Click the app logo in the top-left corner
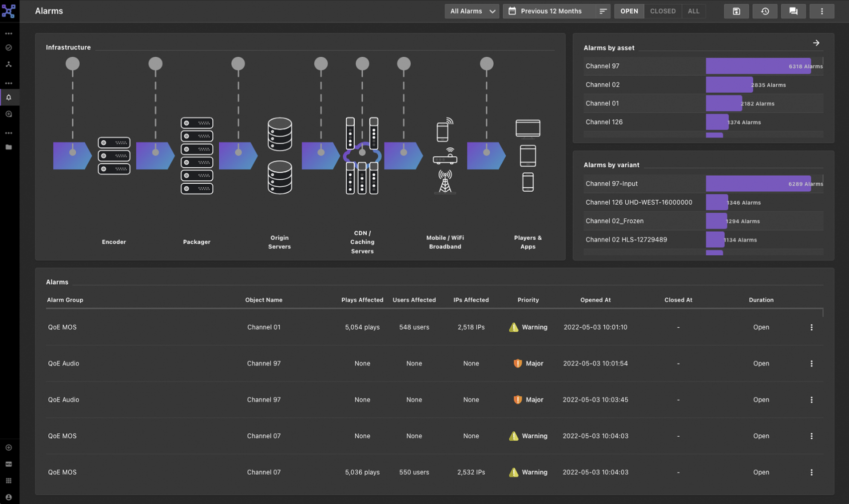Viewport: 849px width, 504px height. [x=8, y=11]
